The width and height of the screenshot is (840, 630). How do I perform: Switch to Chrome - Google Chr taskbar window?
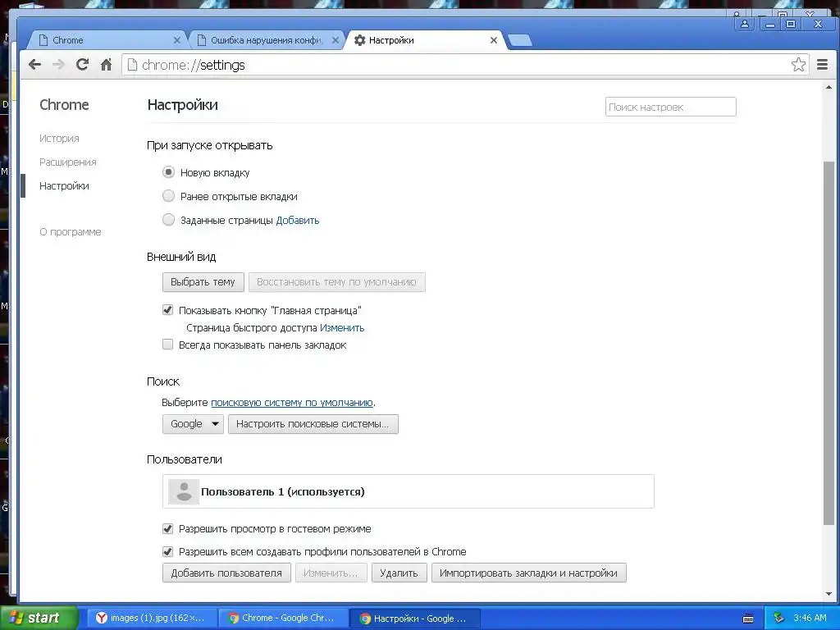click(x=284, y=618)
